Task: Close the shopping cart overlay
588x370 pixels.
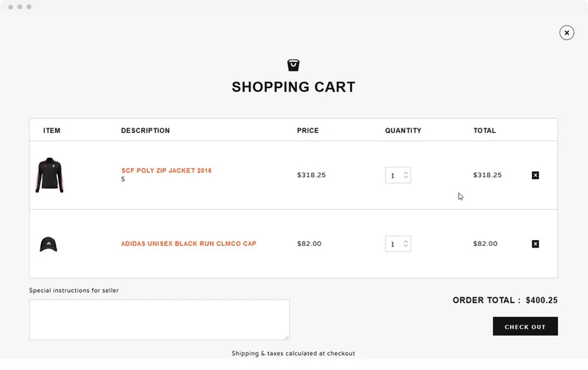Action: tap(567, 32)
